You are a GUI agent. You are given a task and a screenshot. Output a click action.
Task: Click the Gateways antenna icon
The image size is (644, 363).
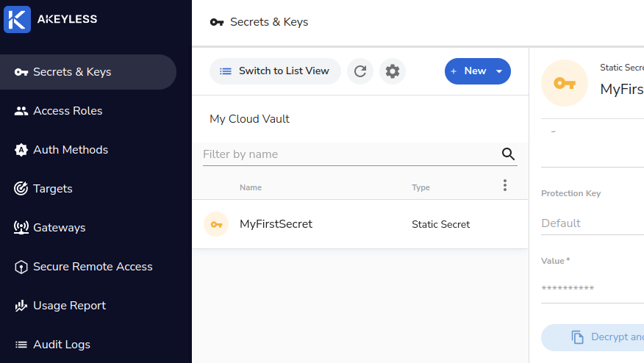[21, 228]
